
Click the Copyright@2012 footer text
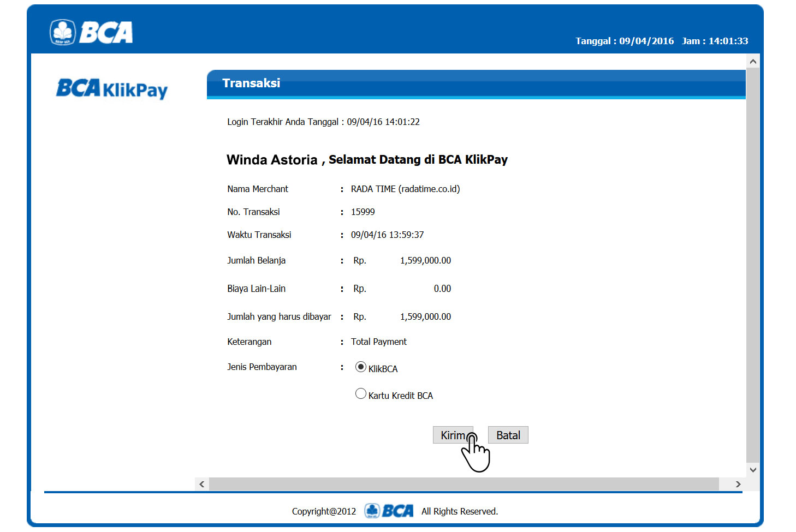point(324,511)
